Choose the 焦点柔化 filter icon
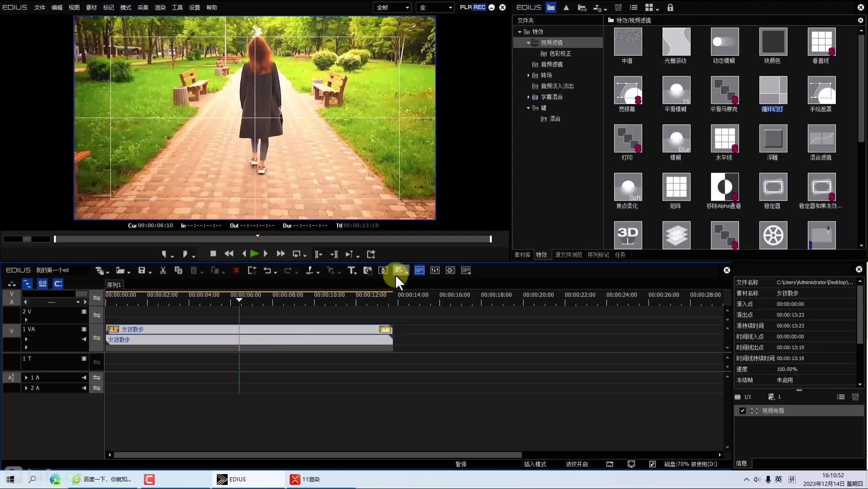 pyautogui.click(x=628, y=187)
